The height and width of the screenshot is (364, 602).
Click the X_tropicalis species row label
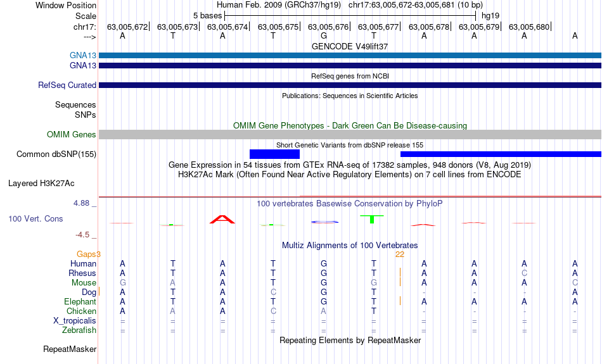click(75, 321)
